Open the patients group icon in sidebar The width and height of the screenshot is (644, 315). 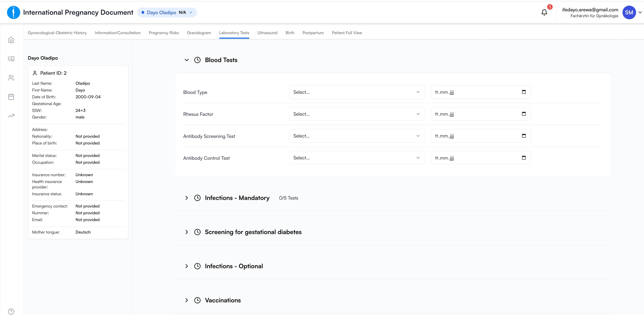(x=11, y=78)
